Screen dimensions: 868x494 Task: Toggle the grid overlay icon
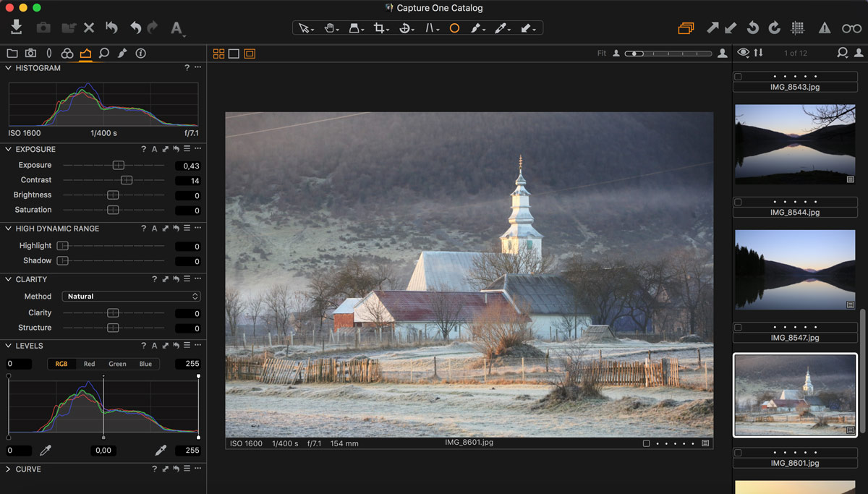tap(798, 28)
